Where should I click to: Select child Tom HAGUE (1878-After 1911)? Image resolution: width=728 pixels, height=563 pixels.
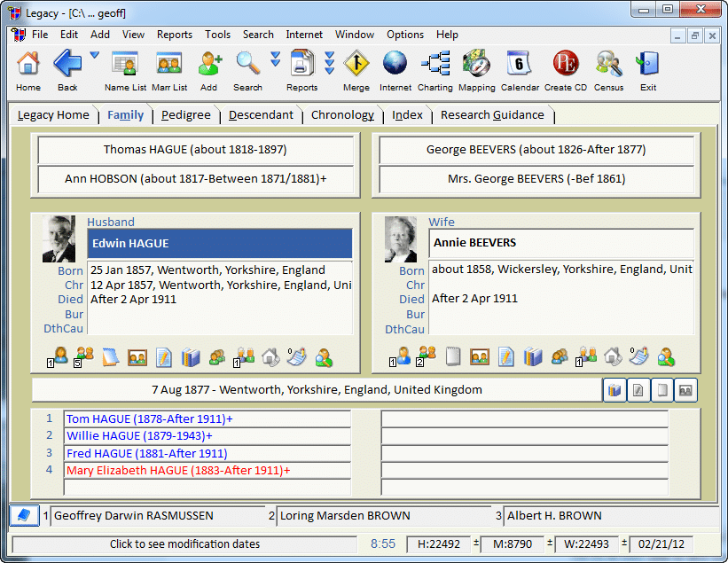pyautogui.click(x=207, y=418)
